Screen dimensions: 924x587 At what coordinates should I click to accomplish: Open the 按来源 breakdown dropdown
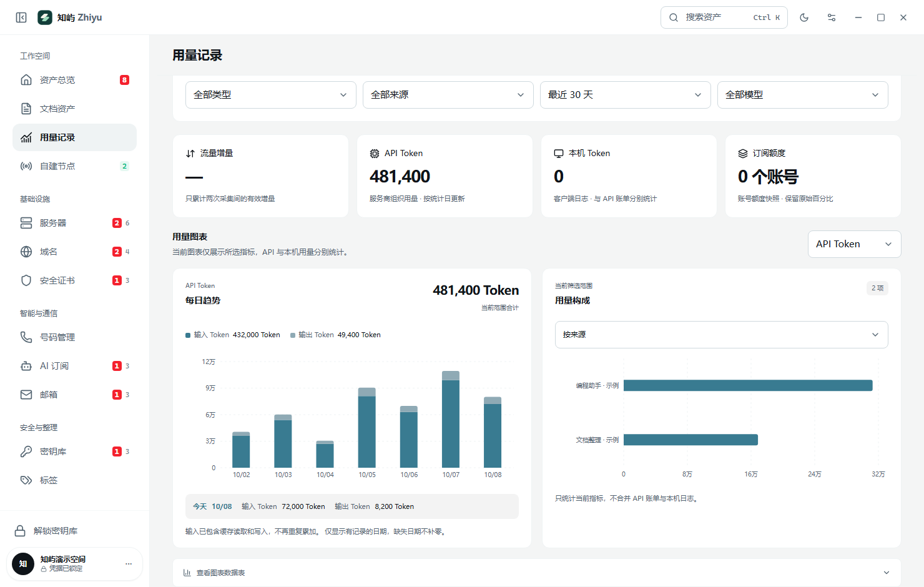click(x=722, y=335)
